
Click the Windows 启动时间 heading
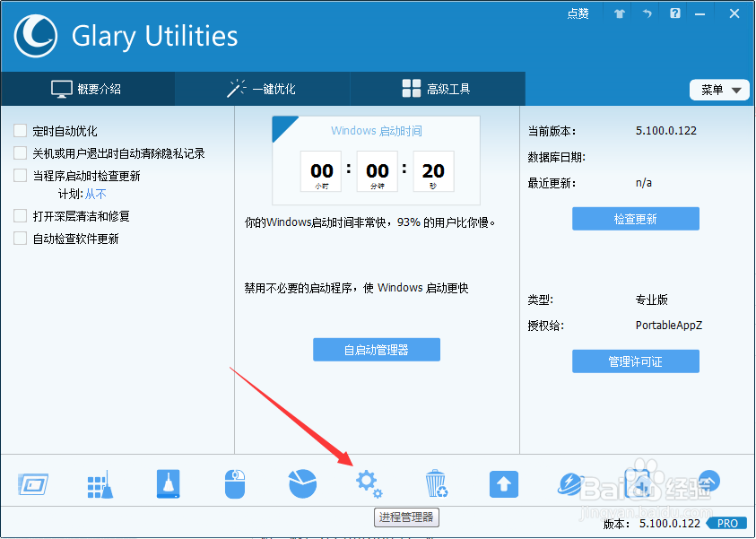pyautogui.click(x=376, y=131)
